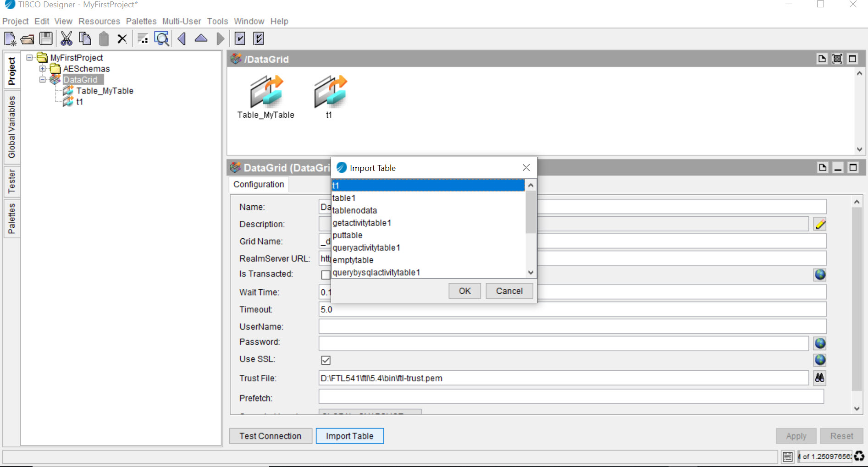868x467 pixels.
Task: Click the Test Connection button
Action: tap(271, 436)
